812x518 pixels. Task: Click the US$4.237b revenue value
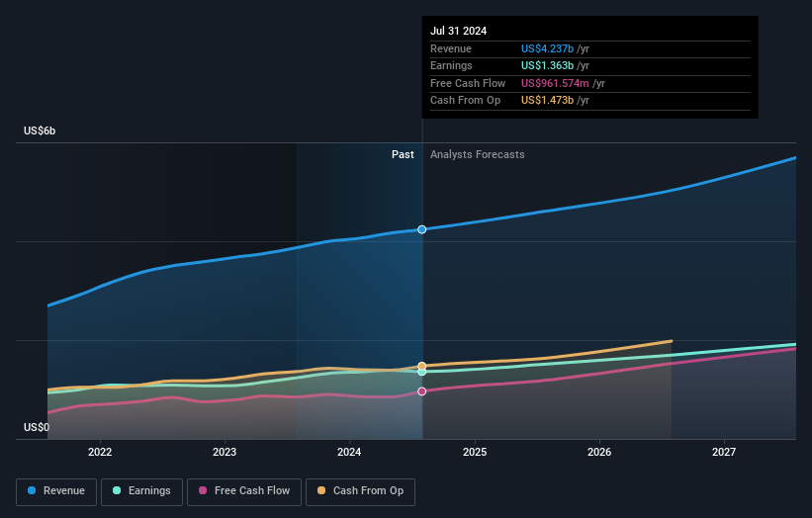(x=547, y=48)
